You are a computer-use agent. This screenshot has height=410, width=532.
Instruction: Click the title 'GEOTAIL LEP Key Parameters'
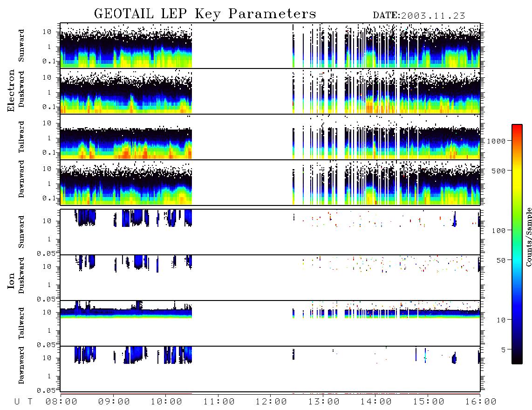[x=205, y=14]
